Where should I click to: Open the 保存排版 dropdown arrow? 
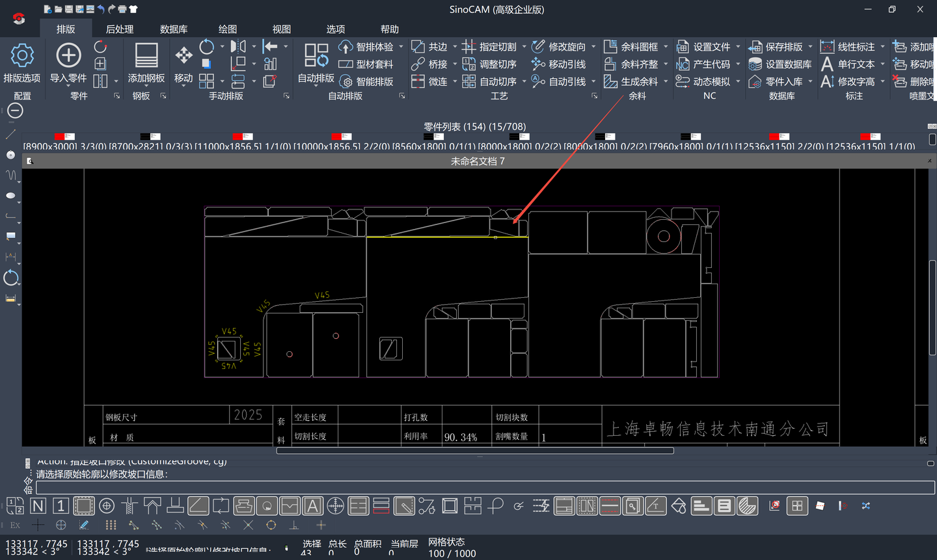tap(810, 47)
